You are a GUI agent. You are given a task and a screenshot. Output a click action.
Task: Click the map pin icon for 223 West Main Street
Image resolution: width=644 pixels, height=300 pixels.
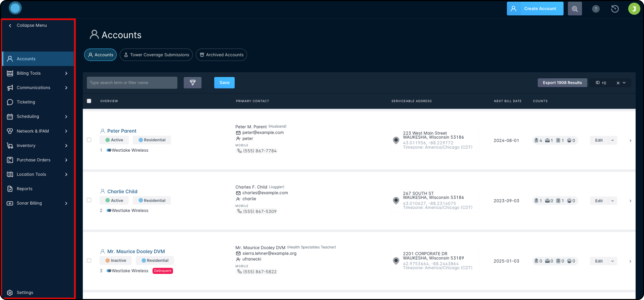[396, 140]
